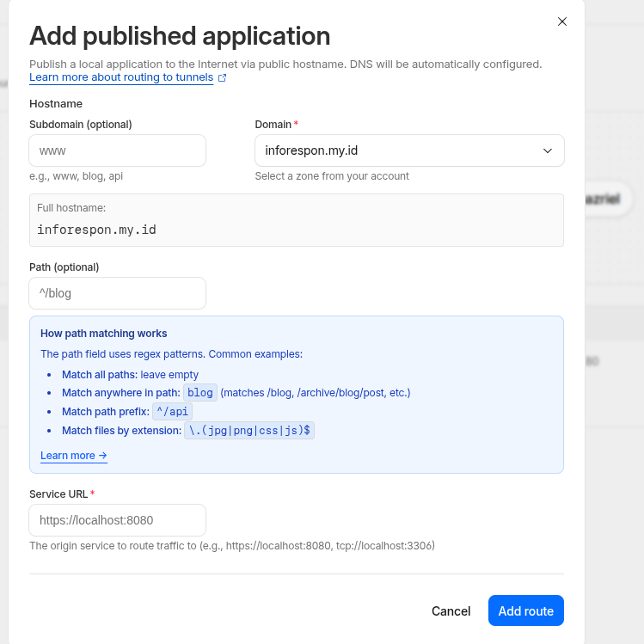Click the chevron arrow in Domain selector
The width and height of the screenshot is (644, 644).
[x=548, y=150]
